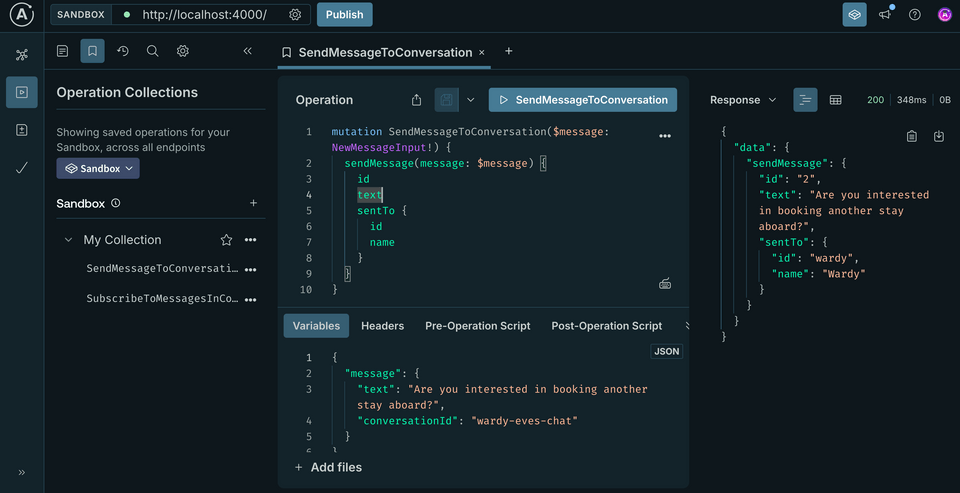The width and height of the screenshot is (960, 493).
Task: Click the sentTo field in the operation
Action: click(376, 211)
